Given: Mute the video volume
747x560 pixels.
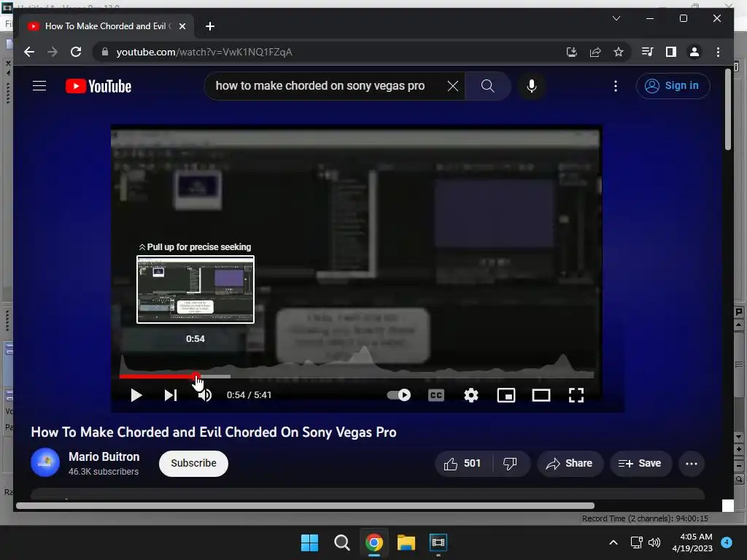Looking at the screenshot, I should (205, 394).
